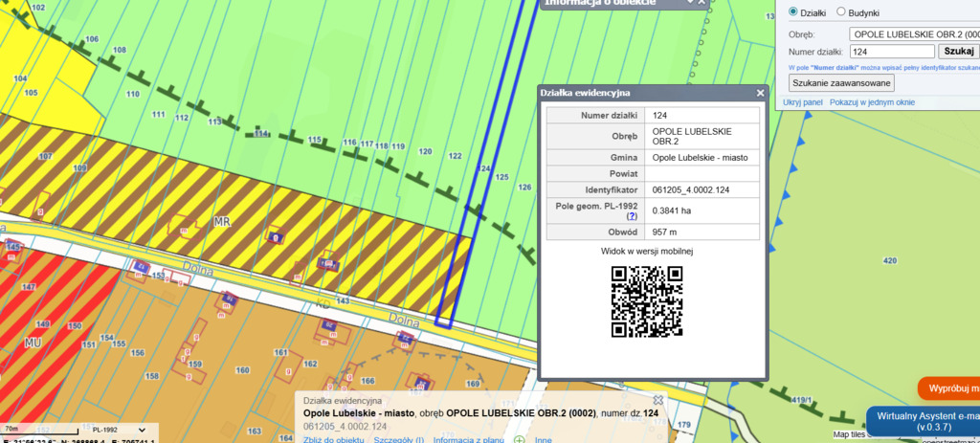
Task: Select the Budynki radio button
Action: (841, 12)
